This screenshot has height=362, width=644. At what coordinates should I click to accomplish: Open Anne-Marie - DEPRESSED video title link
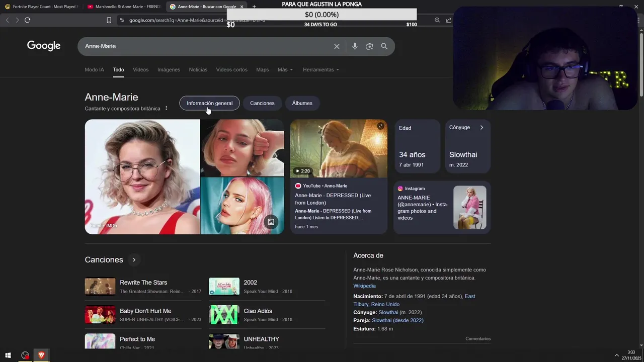tap(333, 199)
